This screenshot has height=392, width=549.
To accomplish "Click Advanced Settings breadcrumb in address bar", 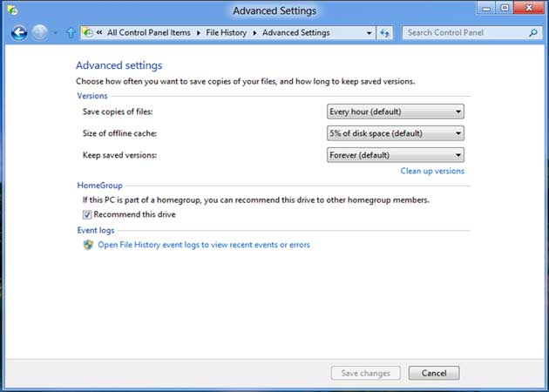I will tap(296, 32).
